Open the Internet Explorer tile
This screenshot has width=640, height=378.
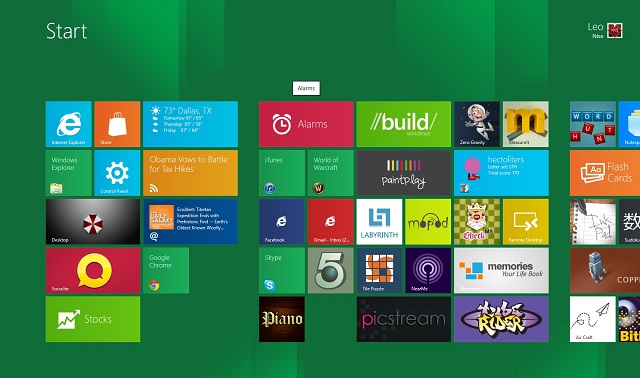(x=69, y=124)
